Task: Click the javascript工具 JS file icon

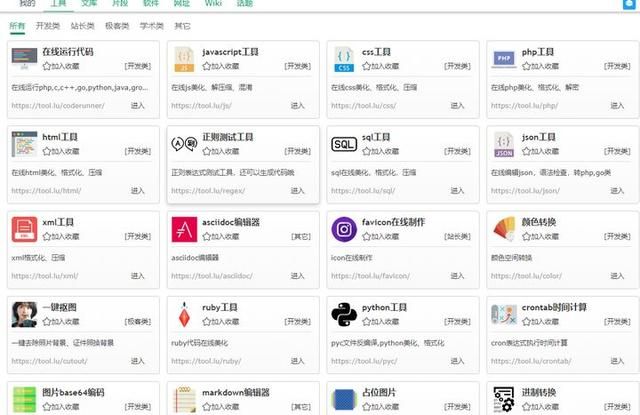Action: pyautogui.click(x=184, y=59)
